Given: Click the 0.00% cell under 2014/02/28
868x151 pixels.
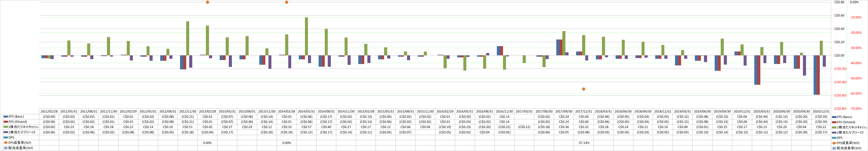Looking at the screenshot, I should point(287,143).
